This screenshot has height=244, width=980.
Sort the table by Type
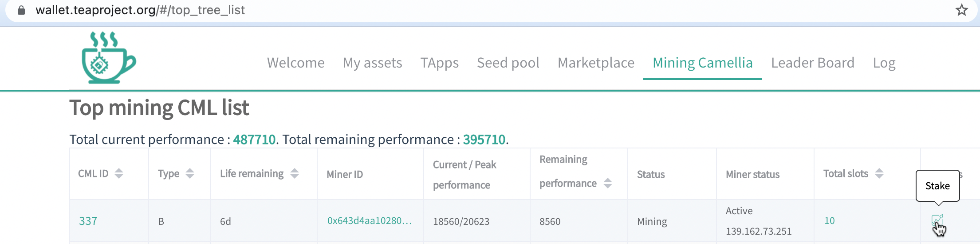[x=190, y=173]
